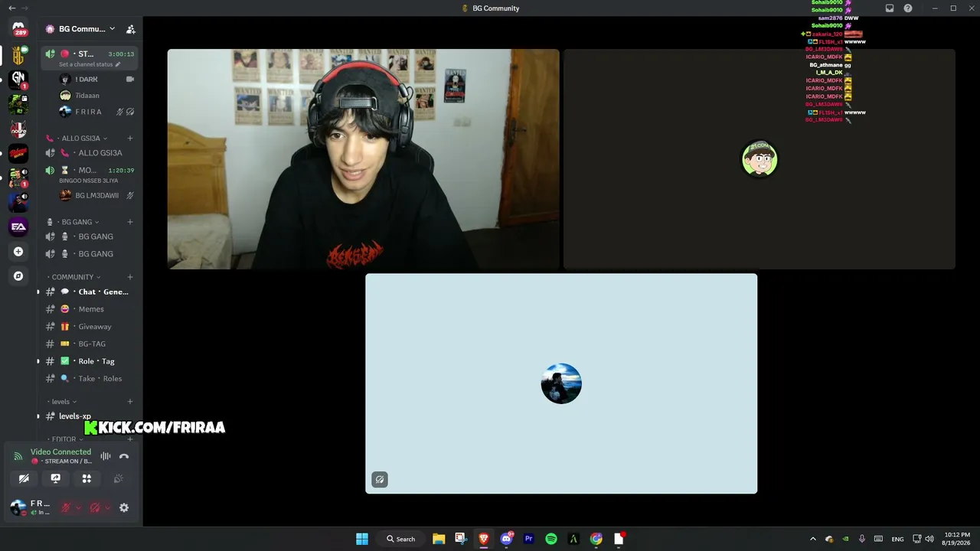
Task: Select the light blue participant tile
Action: 561,383
